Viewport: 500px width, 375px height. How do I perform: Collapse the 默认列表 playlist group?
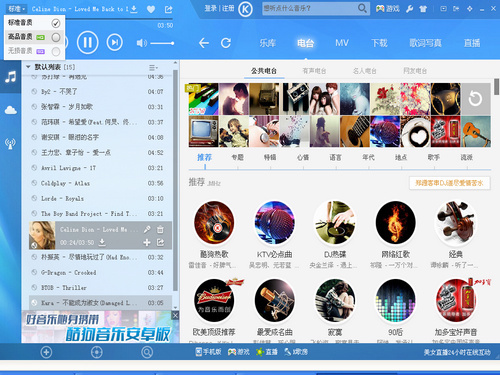tap(28, 67)
